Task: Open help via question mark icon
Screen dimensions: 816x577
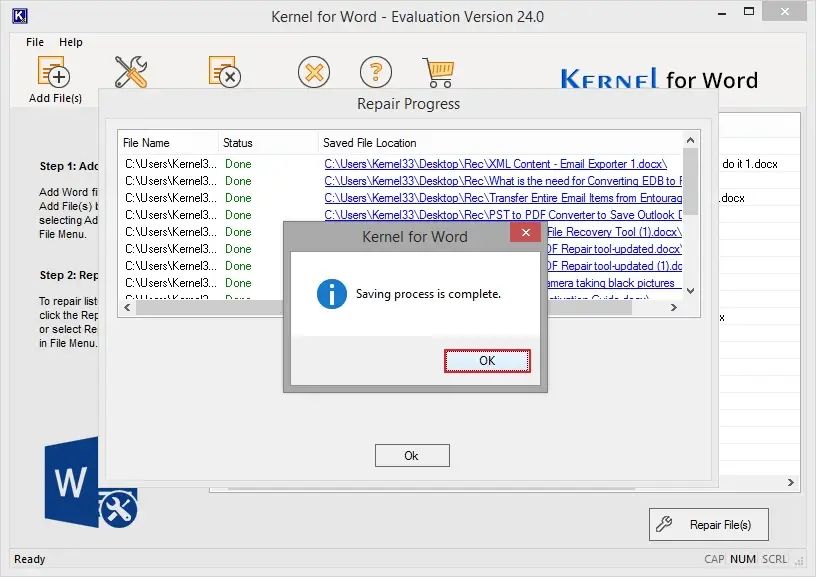Action: tap(376, 72)
